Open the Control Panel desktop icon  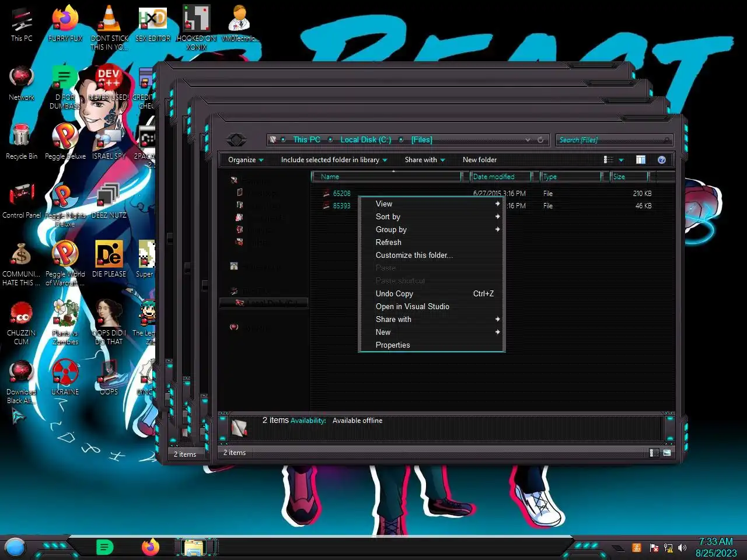click(22, 201)
